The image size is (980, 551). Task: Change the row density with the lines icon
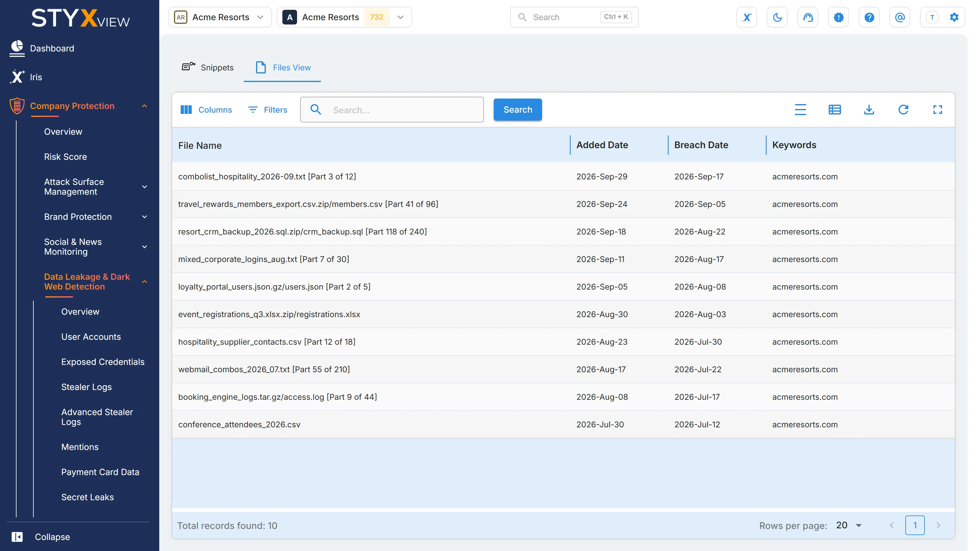coord(800,110)
